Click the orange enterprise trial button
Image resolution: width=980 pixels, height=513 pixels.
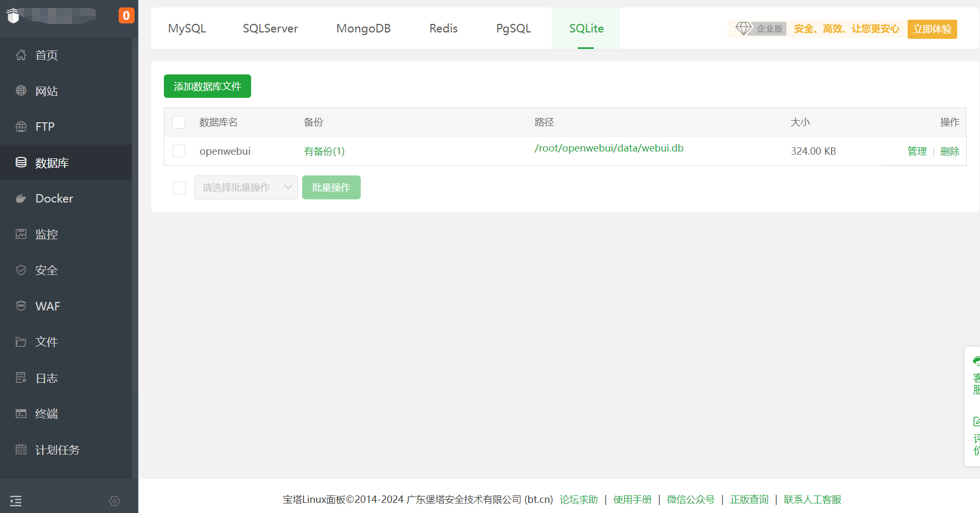click(x=932, y=29)
